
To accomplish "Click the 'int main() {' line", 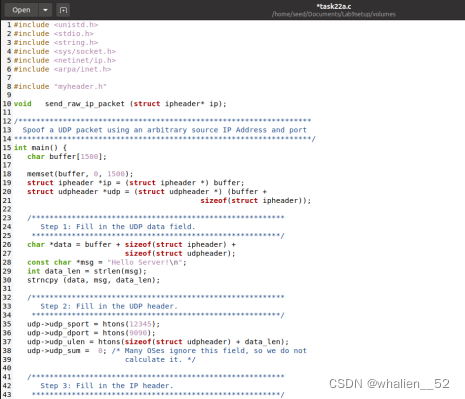I will [x=40, y=147].
